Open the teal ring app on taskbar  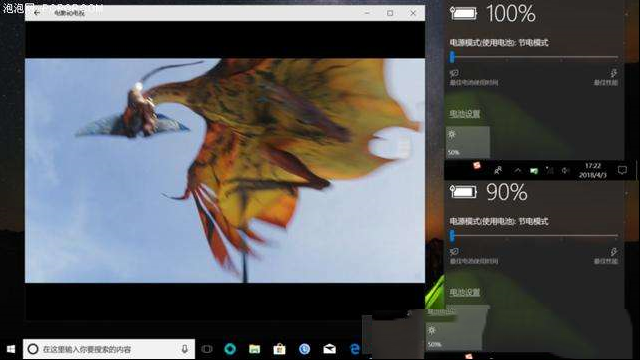230,349
